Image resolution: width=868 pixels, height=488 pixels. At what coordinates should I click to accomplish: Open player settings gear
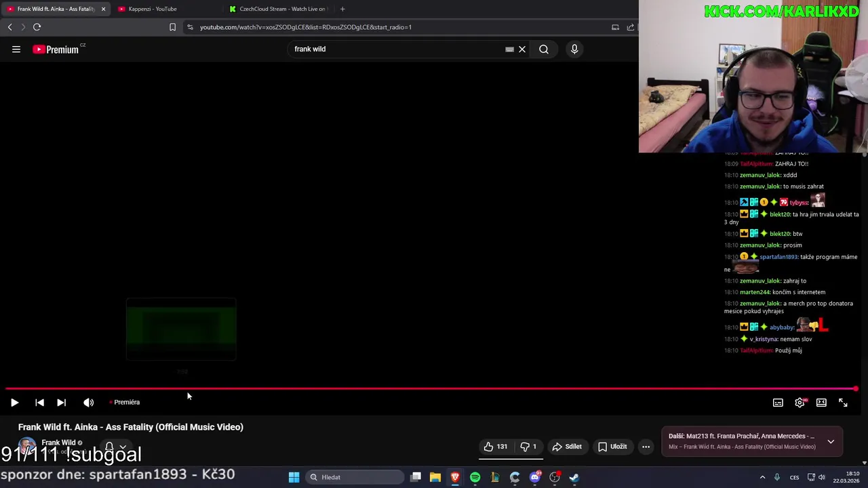(800, 403)
